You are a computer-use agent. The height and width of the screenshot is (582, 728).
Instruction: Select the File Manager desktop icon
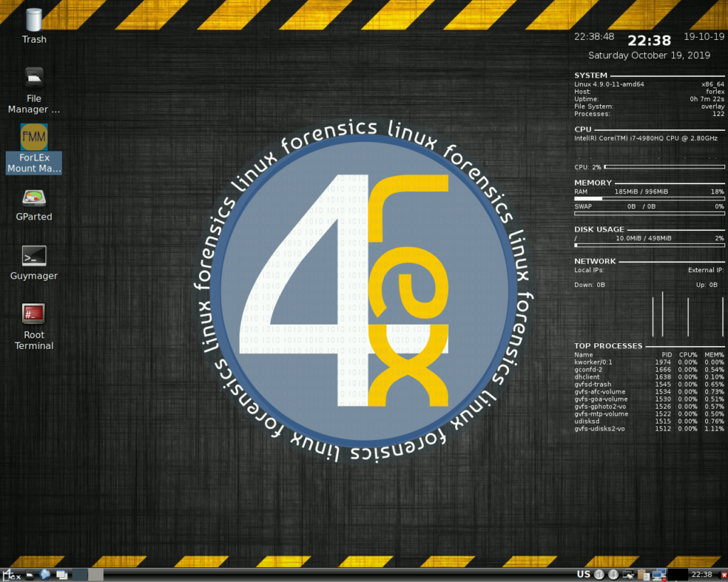[x=34, y=90]
